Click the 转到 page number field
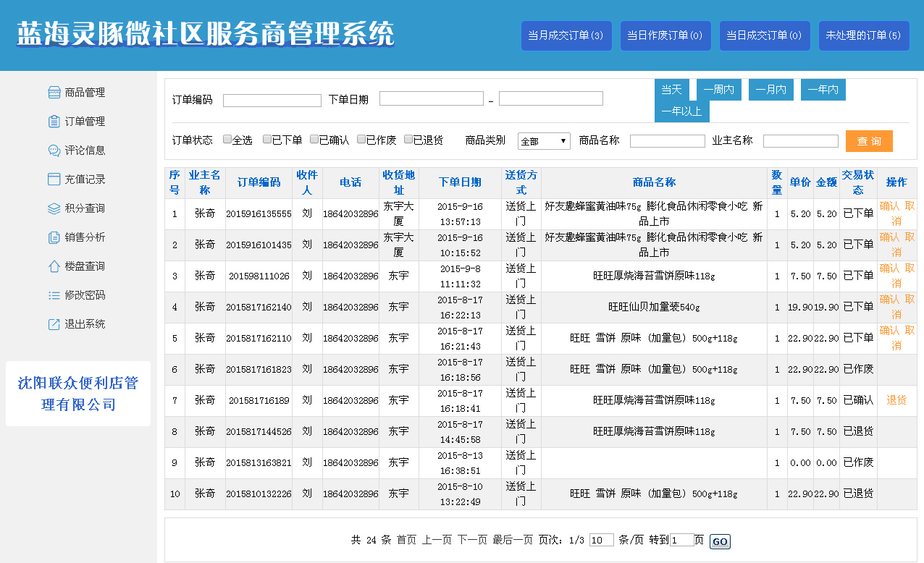Image resolution: width=924 pixels, height=563 pixels. (682, 540)
